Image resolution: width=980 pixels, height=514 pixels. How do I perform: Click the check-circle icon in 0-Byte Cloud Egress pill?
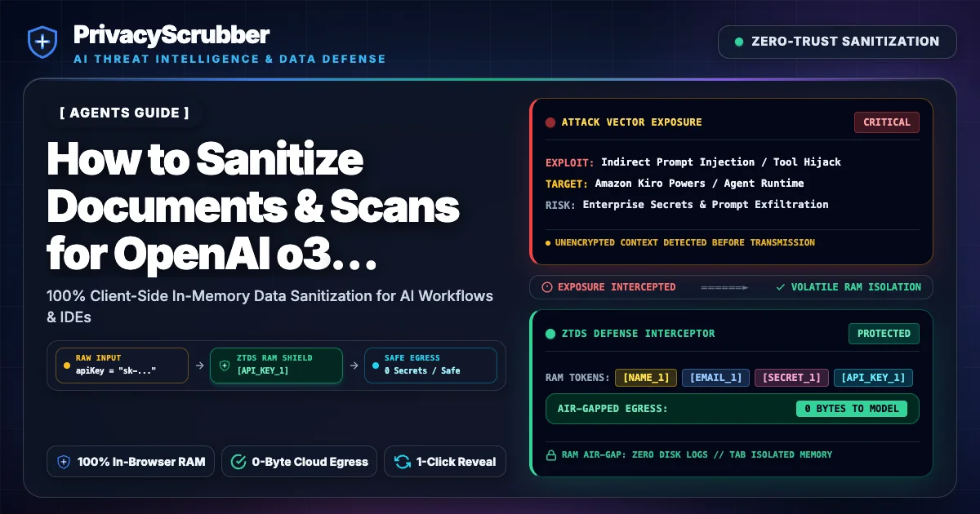[238, 462]
